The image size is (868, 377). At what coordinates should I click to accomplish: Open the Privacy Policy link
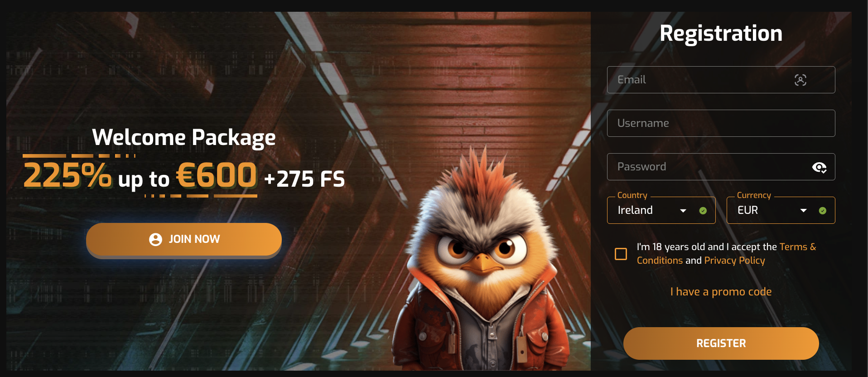pyautogui.click(x=734, y=261)
